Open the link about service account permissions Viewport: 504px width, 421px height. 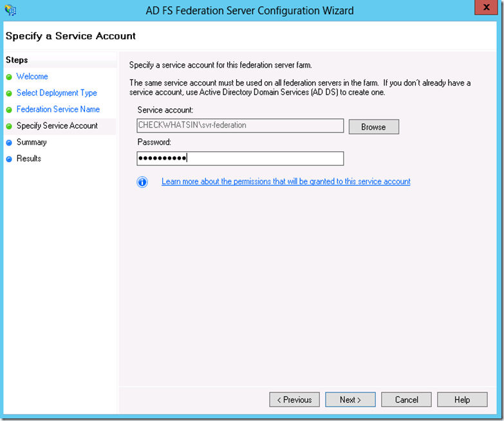pyautogui.click(x=286, y=182)
